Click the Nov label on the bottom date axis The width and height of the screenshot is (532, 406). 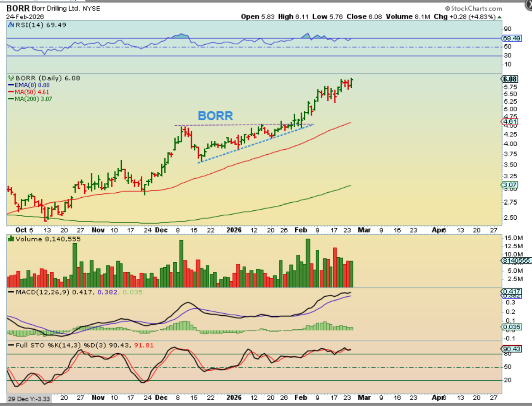pos(98,398)
